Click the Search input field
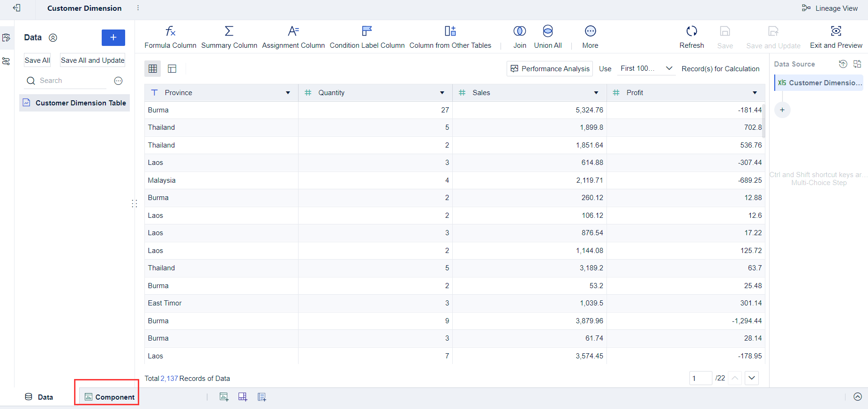This screenshot has width=868, height=409. 70,81
